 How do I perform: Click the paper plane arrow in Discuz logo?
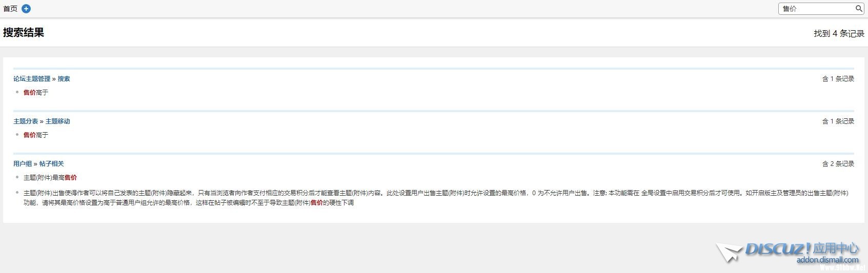tap(729, 253)
